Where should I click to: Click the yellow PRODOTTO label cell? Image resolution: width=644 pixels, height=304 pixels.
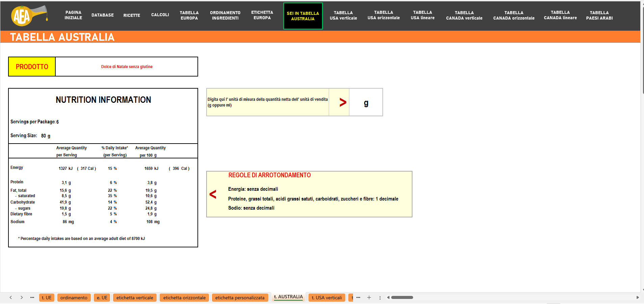point(32,67)
